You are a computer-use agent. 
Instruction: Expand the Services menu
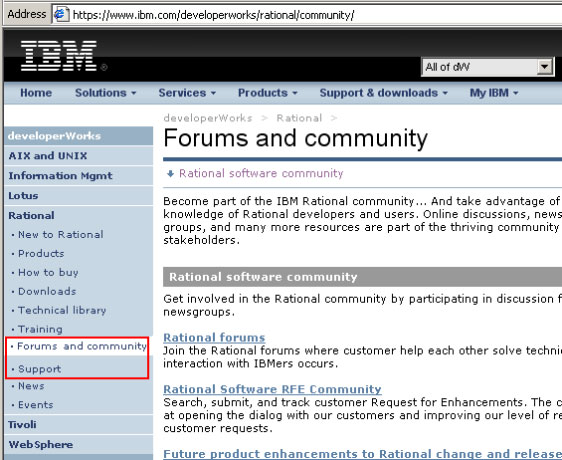(187, 93)
